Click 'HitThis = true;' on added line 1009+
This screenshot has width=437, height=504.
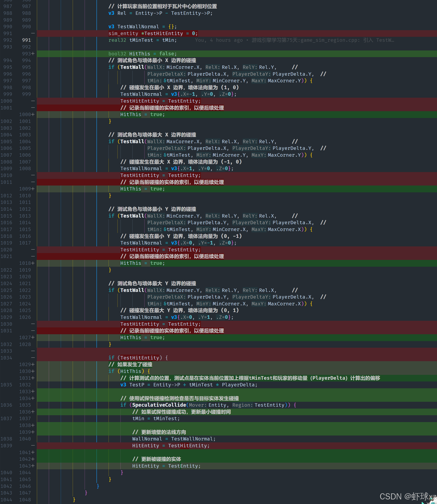142,189
